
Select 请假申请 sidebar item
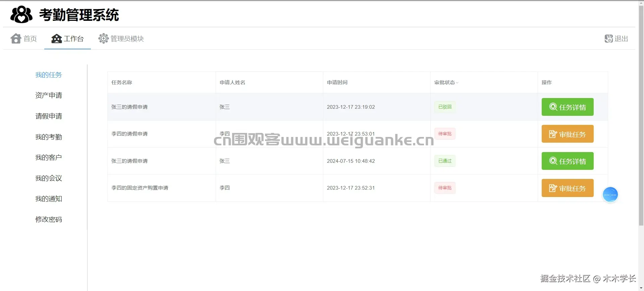click(x=49, y=116)
